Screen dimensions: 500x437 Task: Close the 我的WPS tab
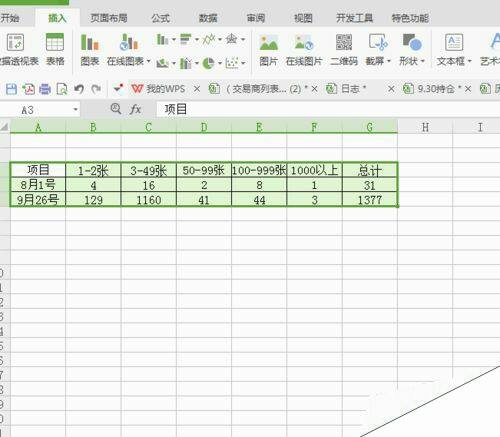[x=197, y=89]
